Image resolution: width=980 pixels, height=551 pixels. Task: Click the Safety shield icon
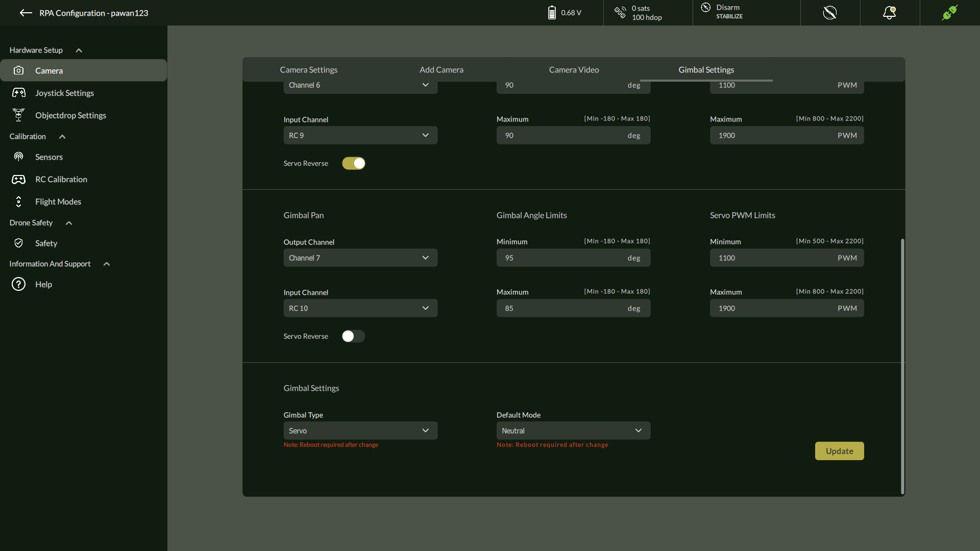[18, 243]
